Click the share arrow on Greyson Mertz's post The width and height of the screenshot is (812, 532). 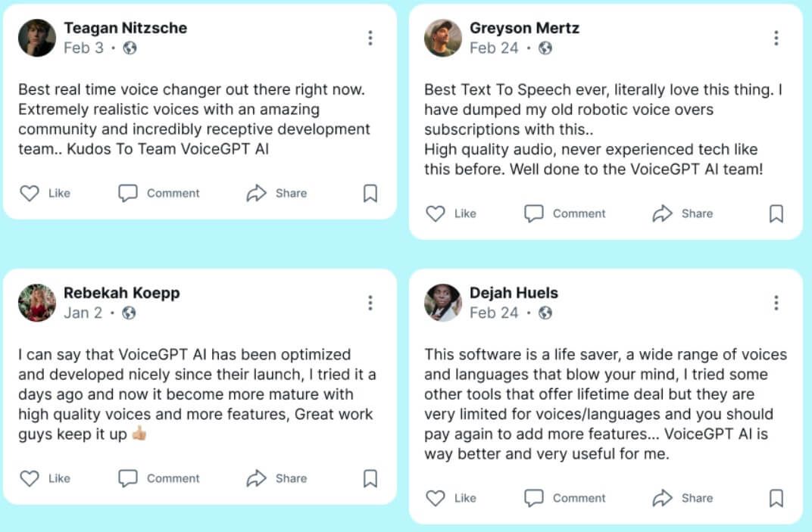[x=663, y=214]
